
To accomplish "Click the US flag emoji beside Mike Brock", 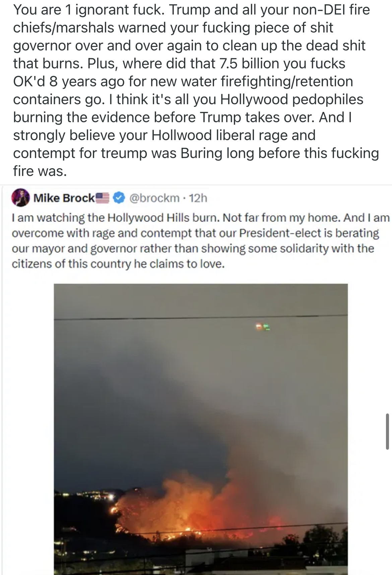I will pyautogui.click(x=103, y=197).
